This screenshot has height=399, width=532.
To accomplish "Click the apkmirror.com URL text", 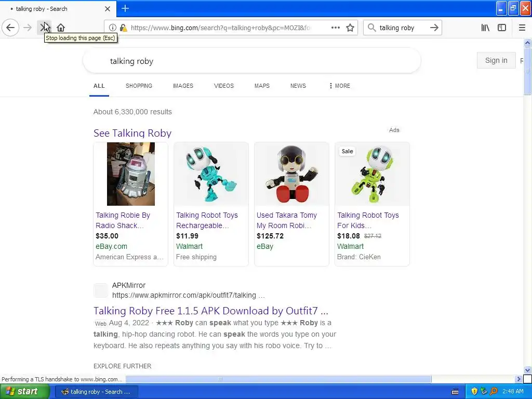I will coord(188,295).
